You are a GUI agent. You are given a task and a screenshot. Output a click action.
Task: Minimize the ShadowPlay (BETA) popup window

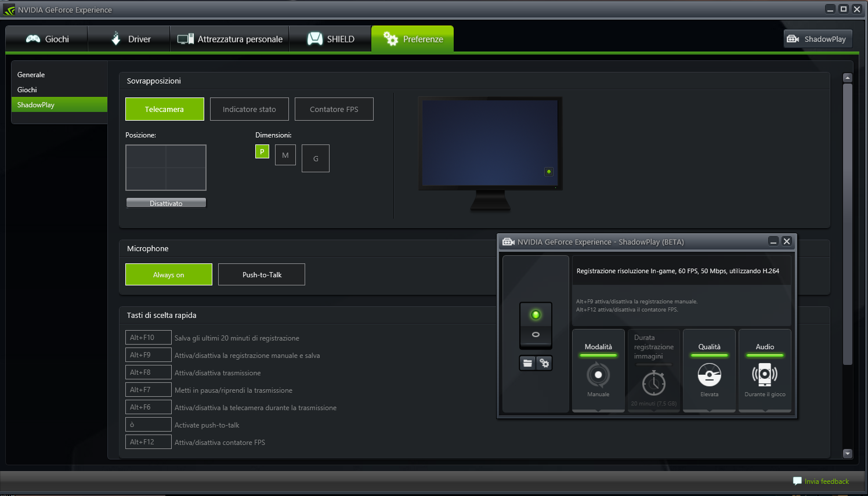coord(773,241)
